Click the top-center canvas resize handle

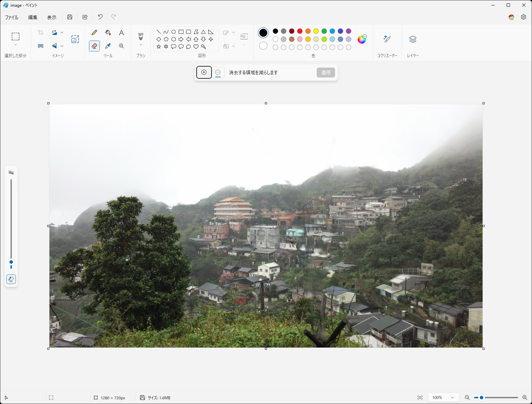pyautogui.click(x=266, y=103)
